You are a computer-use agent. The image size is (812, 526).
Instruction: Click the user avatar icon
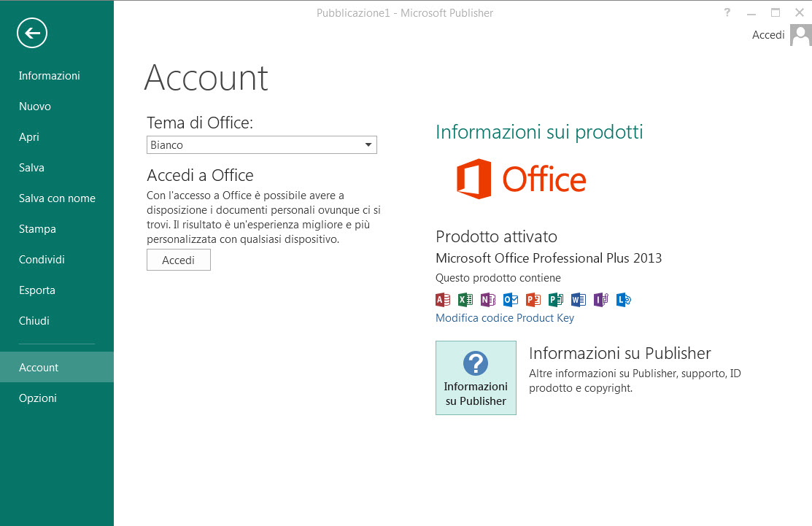(x=800, y=35)
